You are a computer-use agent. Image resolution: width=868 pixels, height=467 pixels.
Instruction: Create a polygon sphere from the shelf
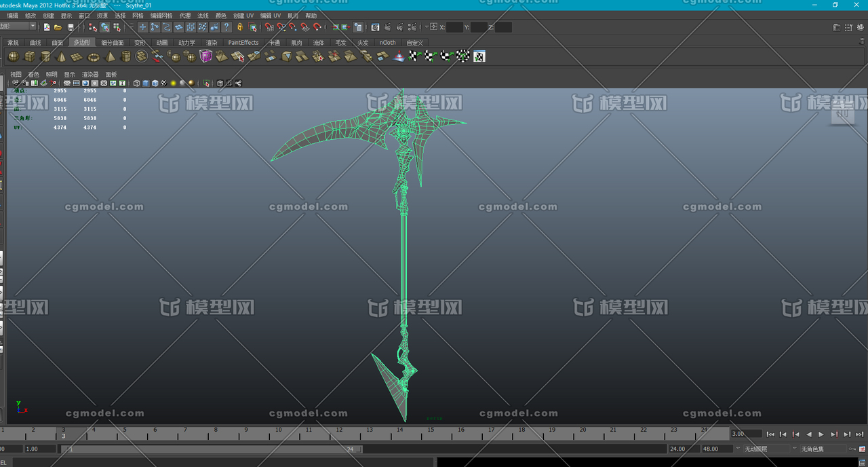(14, 56)
